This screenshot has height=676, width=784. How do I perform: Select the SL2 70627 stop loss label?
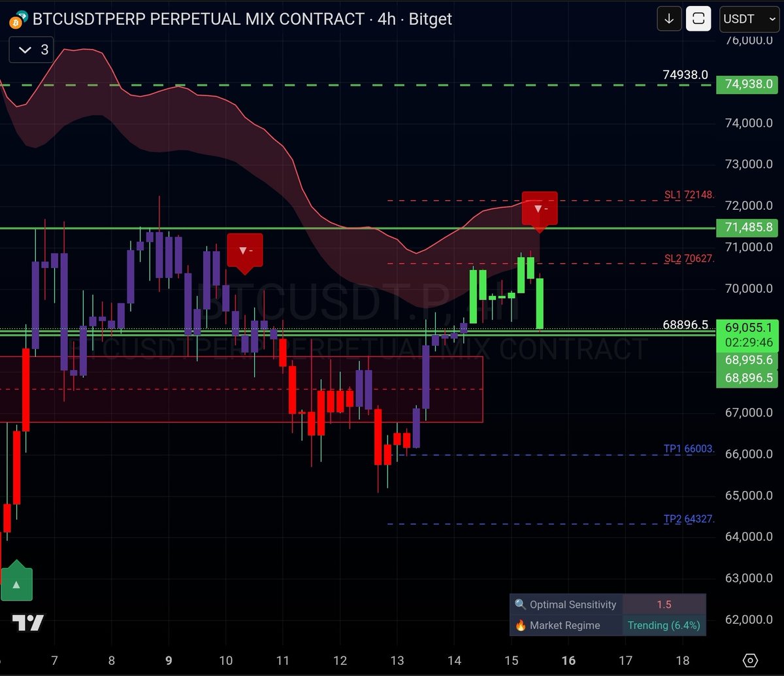(689, 258)
